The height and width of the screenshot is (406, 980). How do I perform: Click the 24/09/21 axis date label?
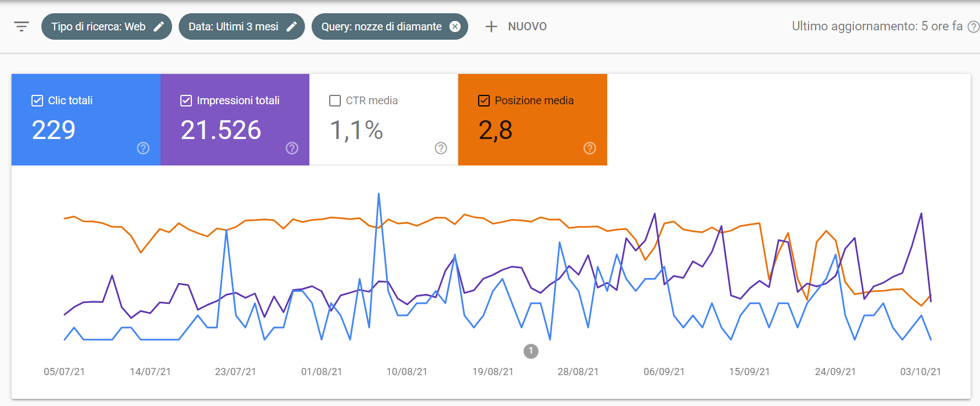(x=836, y=372)
